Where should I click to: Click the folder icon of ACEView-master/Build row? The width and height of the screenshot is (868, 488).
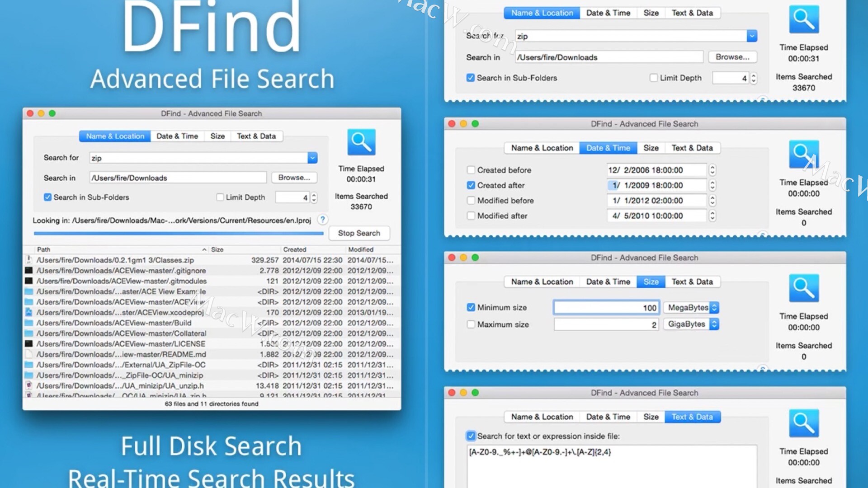29,323
